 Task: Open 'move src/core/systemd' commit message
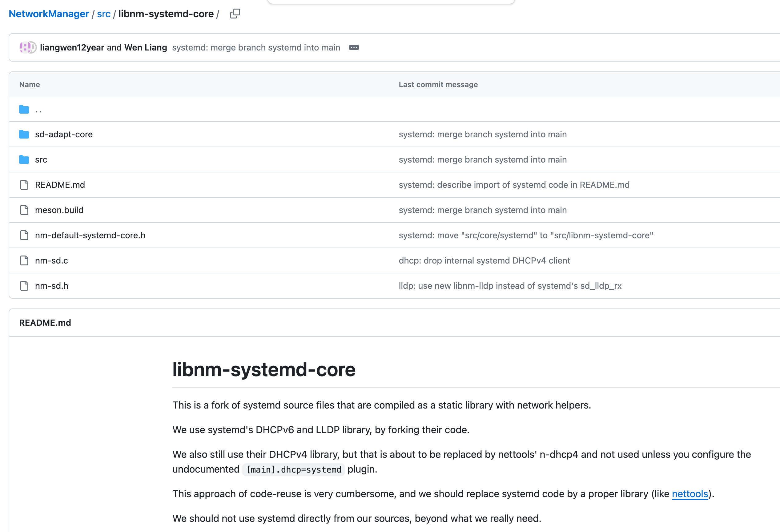click(x=526, y=235)
